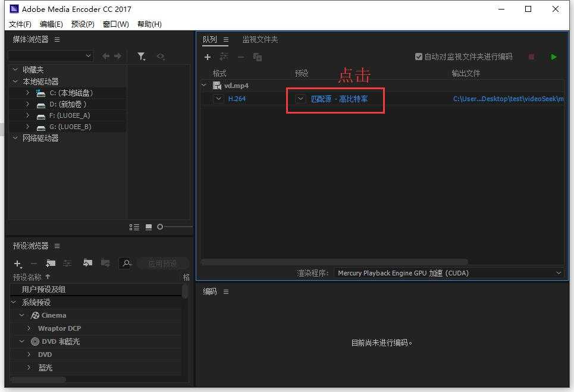The height and width of the screenshot is (392, 574).
Task: Collapse the 系统预设 group
Action: (x=14, y=302)
